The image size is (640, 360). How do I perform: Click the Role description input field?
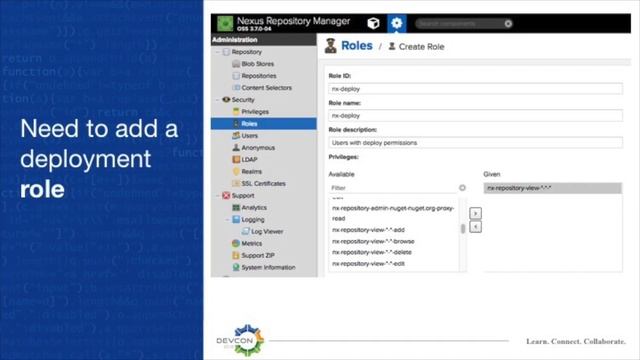(x=476, y=142)
